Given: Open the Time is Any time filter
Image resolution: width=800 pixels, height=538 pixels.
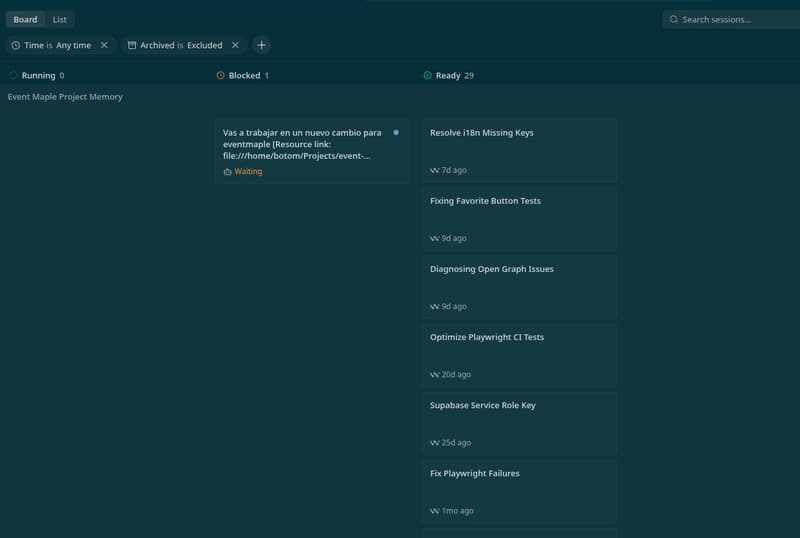Looking at the screenshot, I should tap(57, 45).
